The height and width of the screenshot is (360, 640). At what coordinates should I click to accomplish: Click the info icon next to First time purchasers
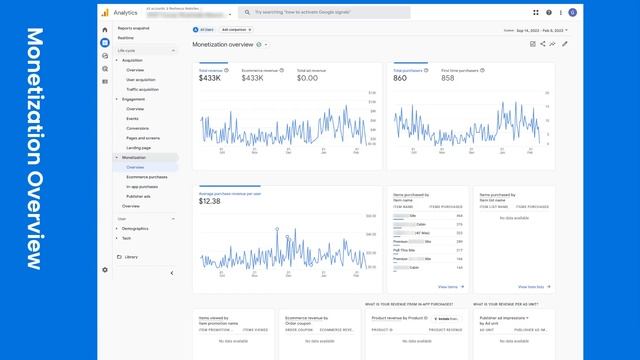[482, 70]
